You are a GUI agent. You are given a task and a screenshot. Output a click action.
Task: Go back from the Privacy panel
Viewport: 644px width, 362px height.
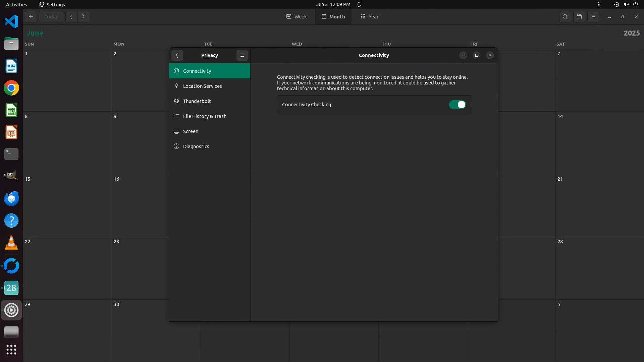point(177,55)
